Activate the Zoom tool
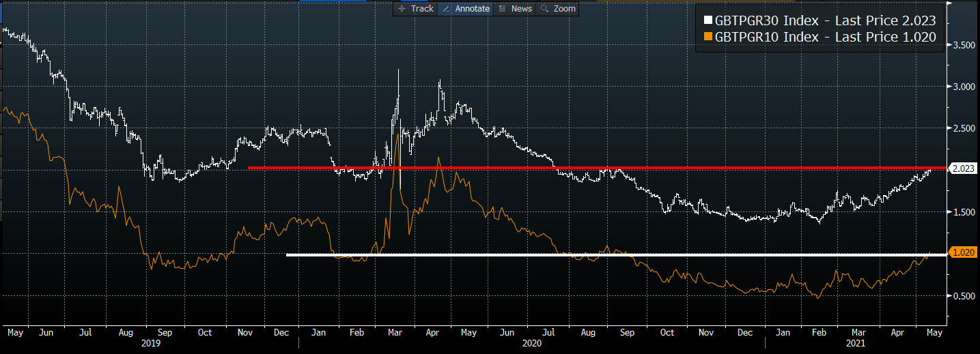This screenshot has width=980, height=354. pos(559,9)
